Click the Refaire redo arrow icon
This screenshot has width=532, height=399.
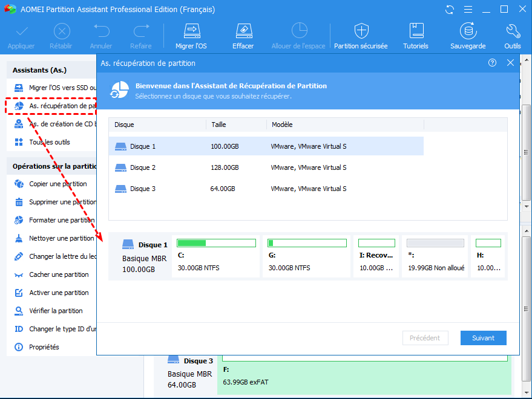(141, 31)
